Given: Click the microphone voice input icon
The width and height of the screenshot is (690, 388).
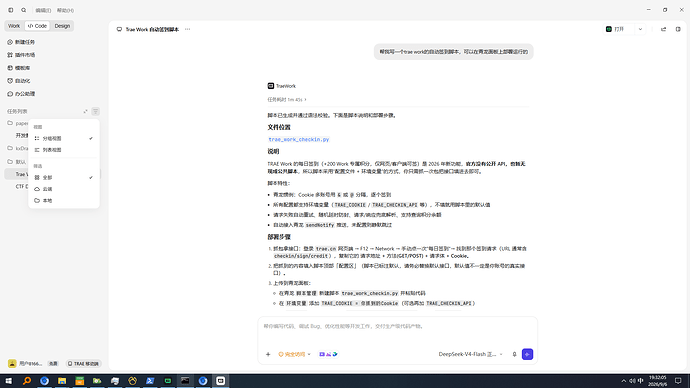Looking at the screenshot, I should click(514, 354).
